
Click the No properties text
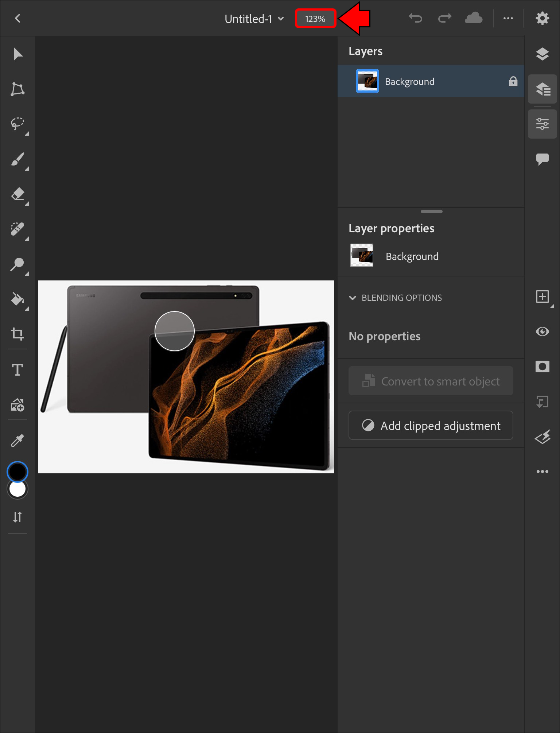tap(384, 336)
